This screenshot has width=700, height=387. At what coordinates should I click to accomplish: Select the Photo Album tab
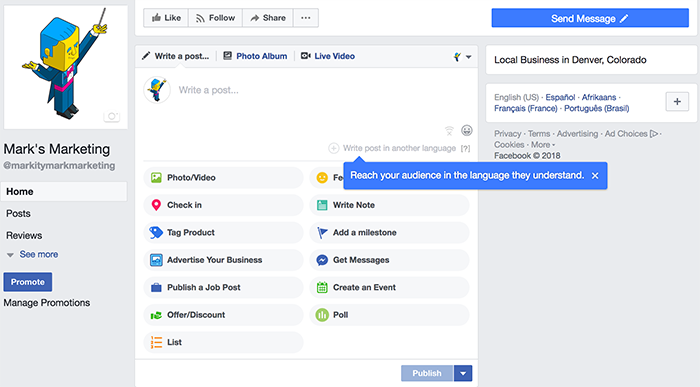click(x=255, y=56)
